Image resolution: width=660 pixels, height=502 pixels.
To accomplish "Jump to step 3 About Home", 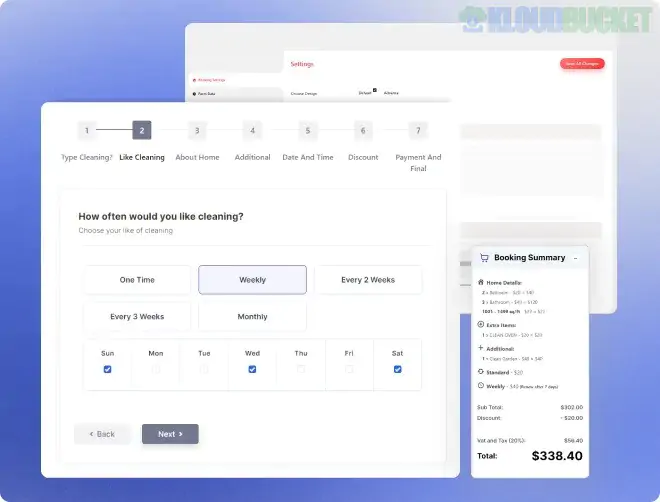I will coord(197,130).
